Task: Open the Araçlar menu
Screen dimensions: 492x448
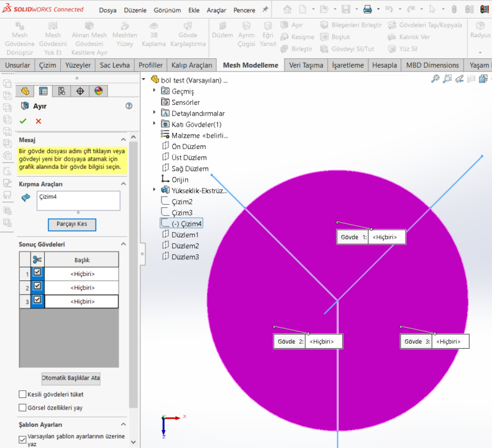Action: [216, 10]
